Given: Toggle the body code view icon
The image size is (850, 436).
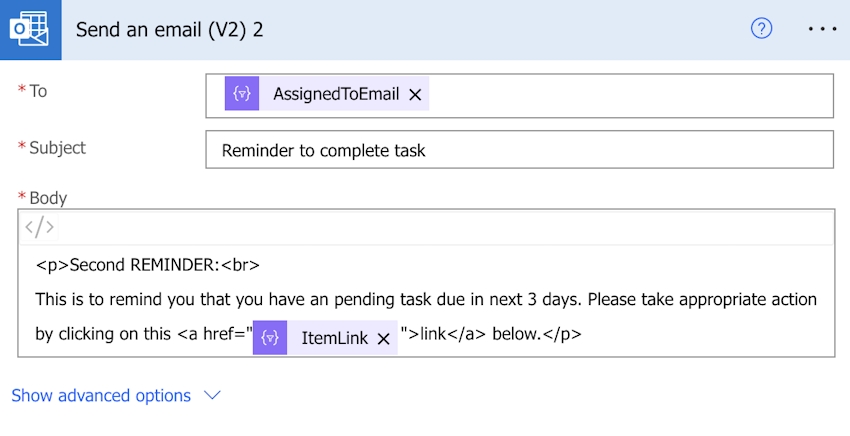Looking at the screenshot, I should (40, 227).
